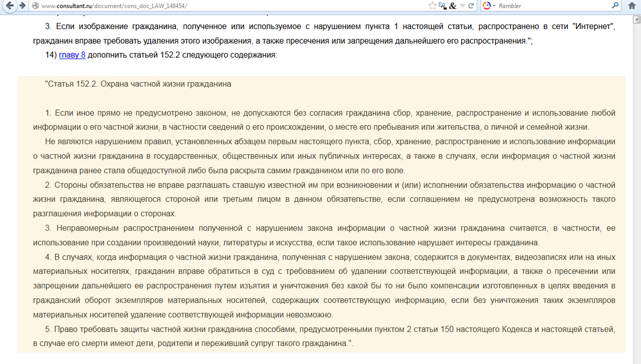Go to the home page via house icon
Viewport: 641px width, 364px height.
pos(632,6)
